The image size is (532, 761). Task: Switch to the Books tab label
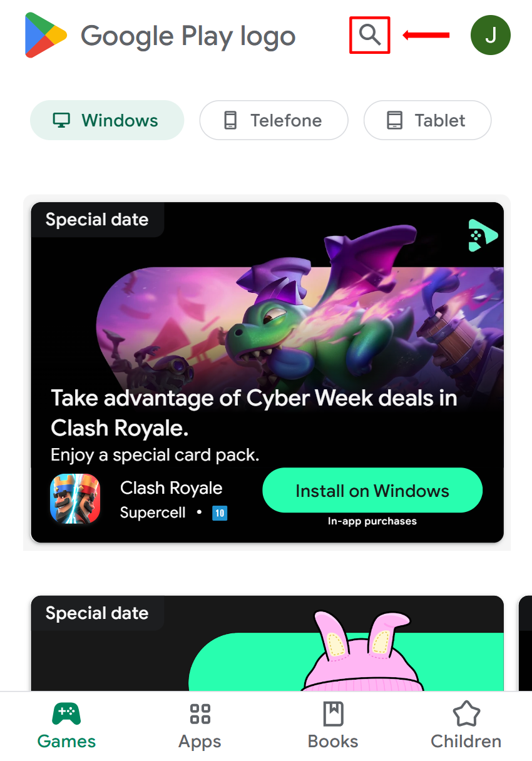click(x=333, y=742)
